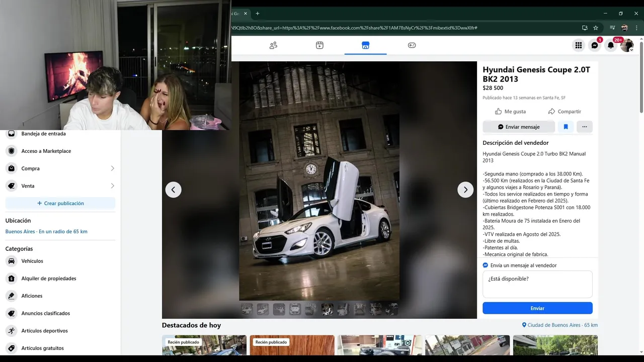Click the Envía un mensaje al vendedor Messenger icon
This screenshot has height=362, width=644.
click(x=486, y=265)
